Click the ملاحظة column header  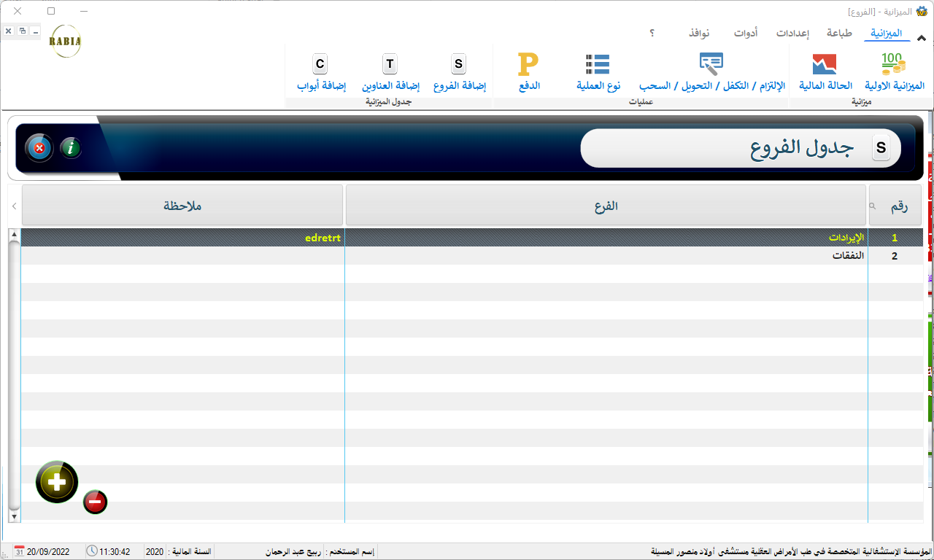pos(182,206)
